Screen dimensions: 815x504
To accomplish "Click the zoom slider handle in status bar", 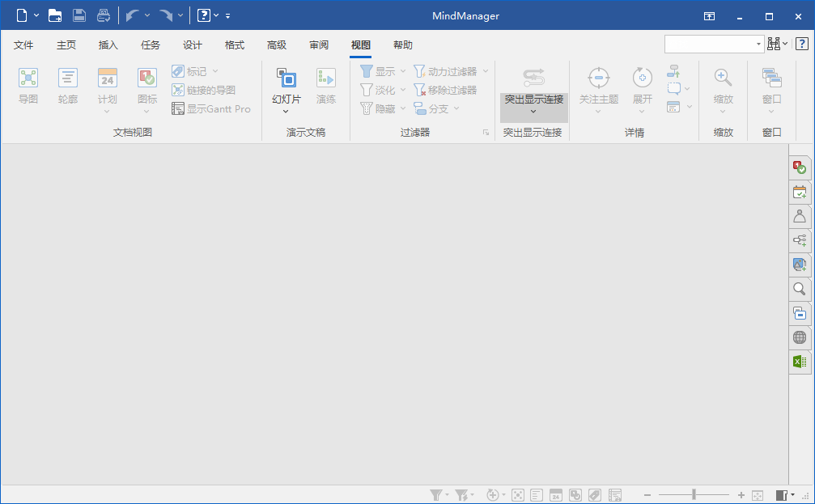I will coord(694,494).
